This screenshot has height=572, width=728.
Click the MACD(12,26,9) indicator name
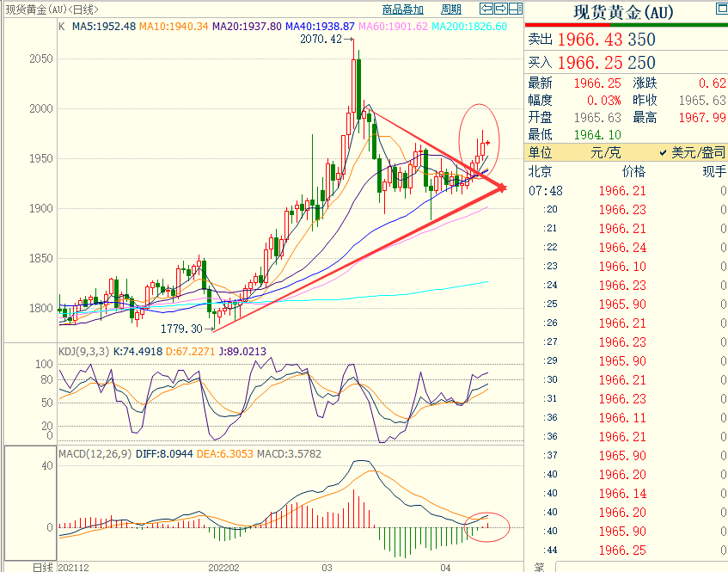[95, 454]
